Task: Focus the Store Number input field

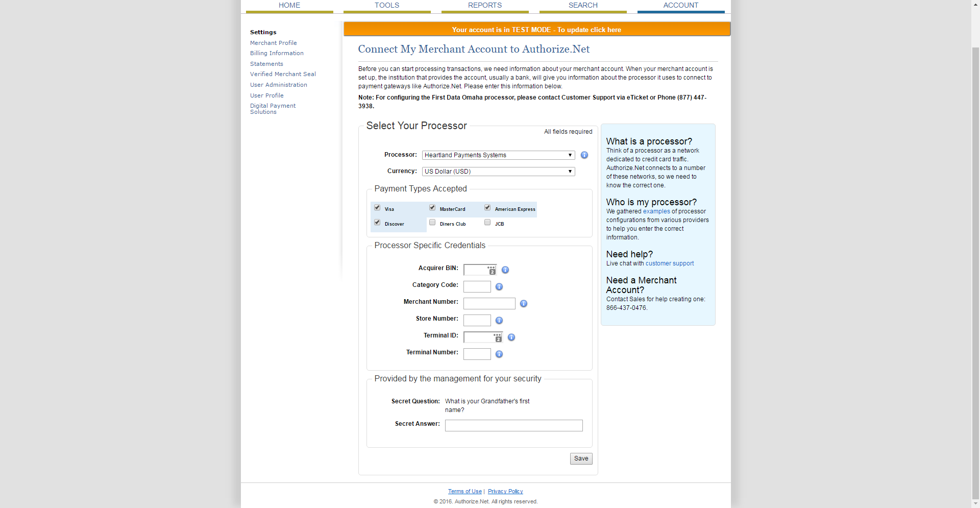Action: click(x=477, y=321)
